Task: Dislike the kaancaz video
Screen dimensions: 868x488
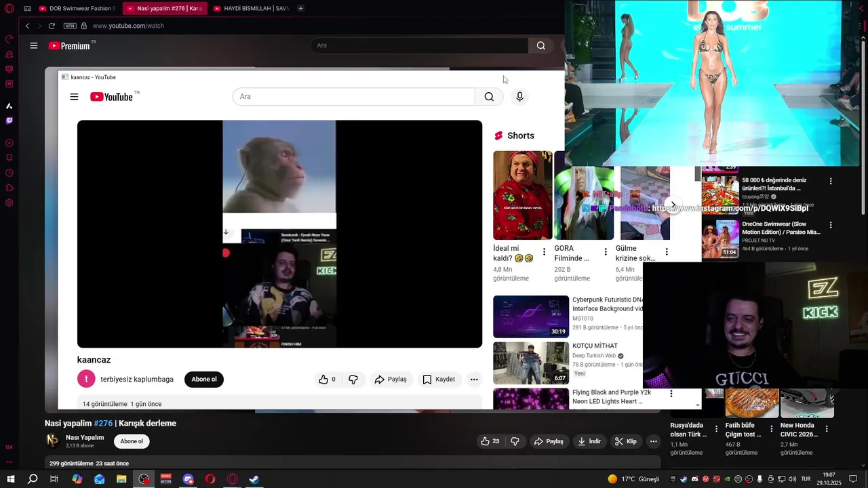Action: tap(353, 380)
